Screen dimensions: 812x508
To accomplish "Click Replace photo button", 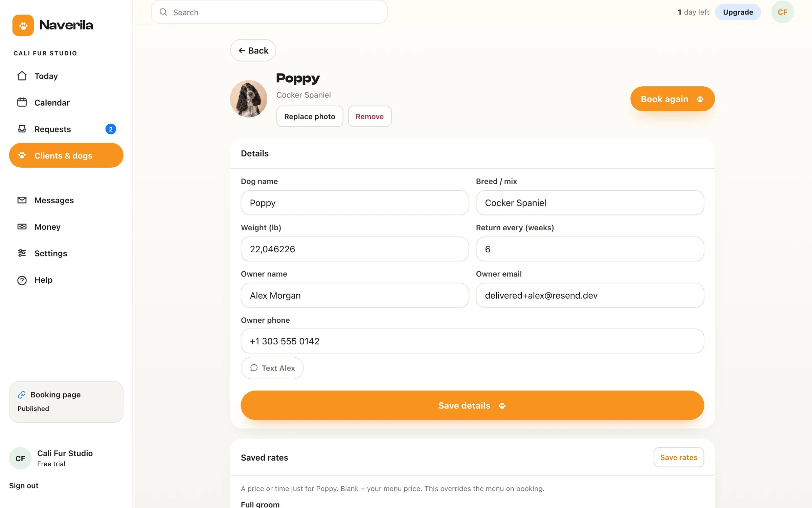I will (310, 117).
